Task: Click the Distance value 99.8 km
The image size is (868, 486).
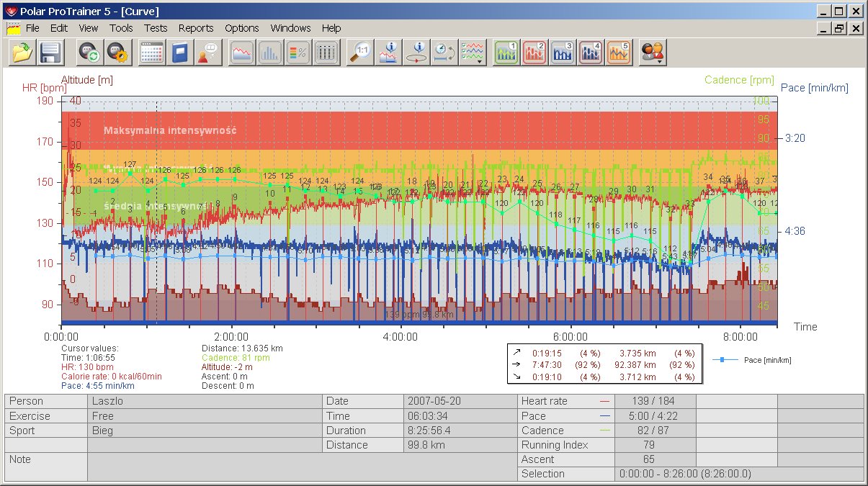Action: [x=460, y=444]
